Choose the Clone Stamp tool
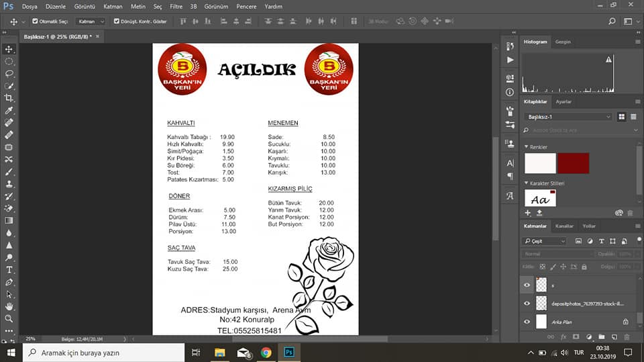 click(9, 184)
